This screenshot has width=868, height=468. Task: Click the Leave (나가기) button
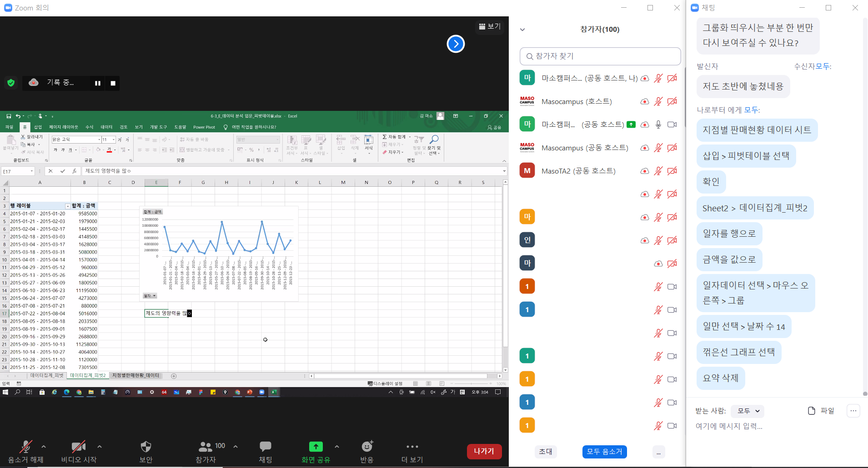point(484,451)
